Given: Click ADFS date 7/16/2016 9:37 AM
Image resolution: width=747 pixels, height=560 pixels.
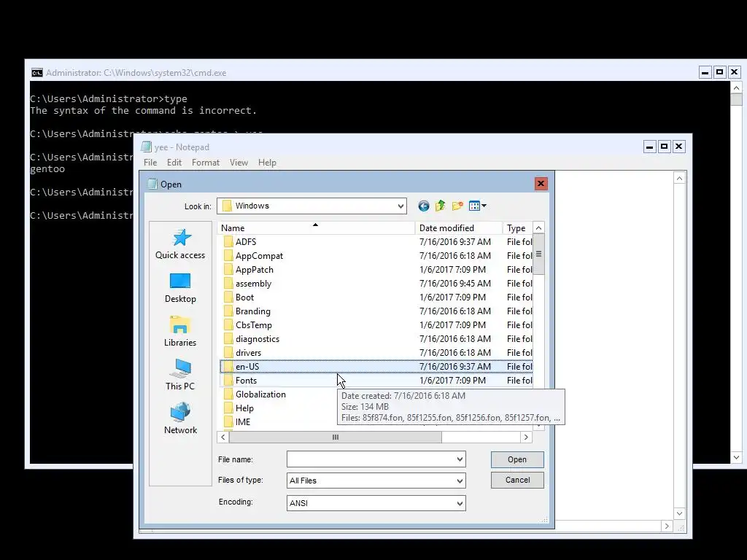Looking at the screenshot, I should [455, 242].
